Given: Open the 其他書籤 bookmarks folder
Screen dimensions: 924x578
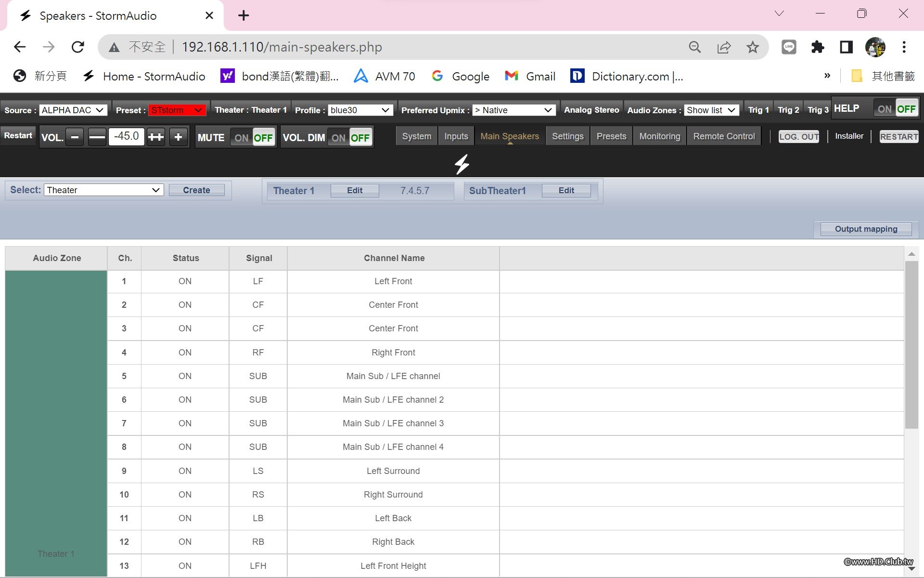Looking at the screenshot, I should [883, 76].
